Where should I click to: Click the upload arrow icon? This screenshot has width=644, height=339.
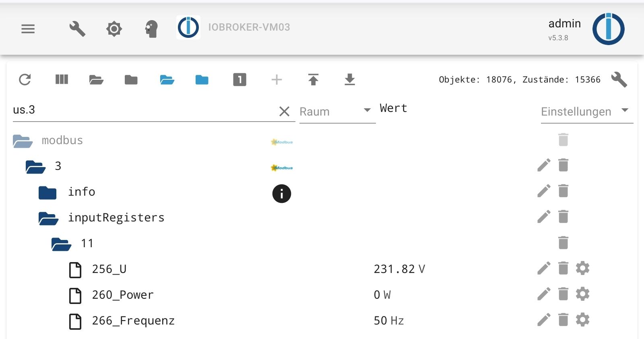313,80
